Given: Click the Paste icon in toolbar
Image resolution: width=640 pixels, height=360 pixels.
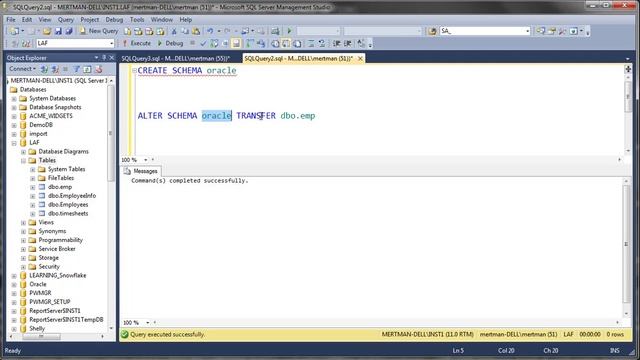Looking at the screenshot, I should (196, 31).
